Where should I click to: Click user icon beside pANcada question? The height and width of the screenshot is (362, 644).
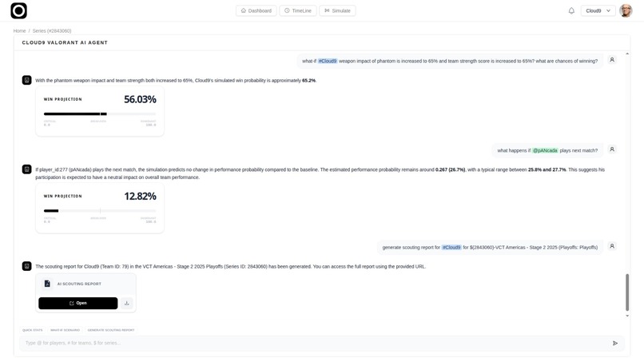[x=612, y=149]
